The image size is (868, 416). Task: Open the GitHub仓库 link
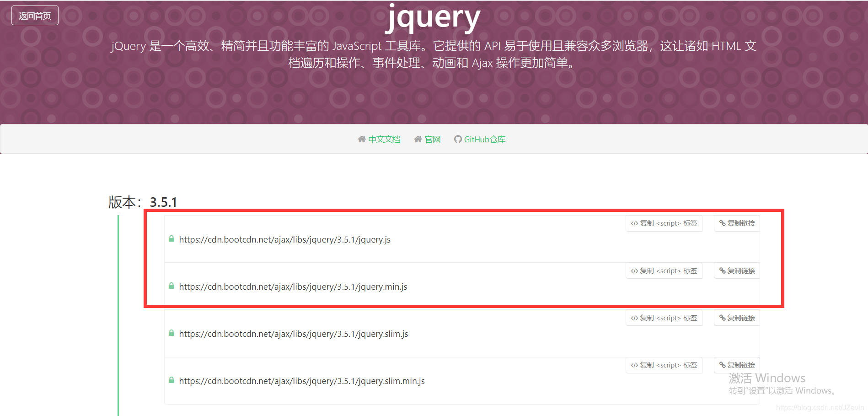(x=485, y=139)
